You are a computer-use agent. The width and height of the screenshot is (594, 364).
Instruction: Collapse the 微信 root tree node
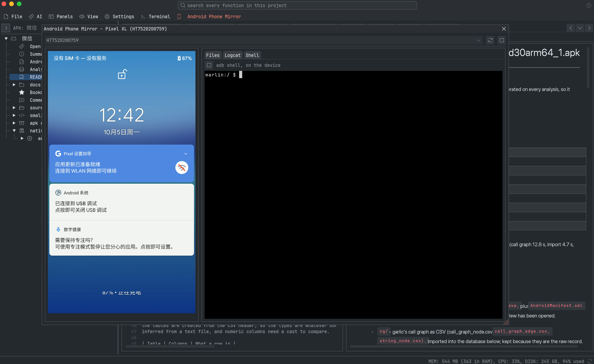coord(6,38)
